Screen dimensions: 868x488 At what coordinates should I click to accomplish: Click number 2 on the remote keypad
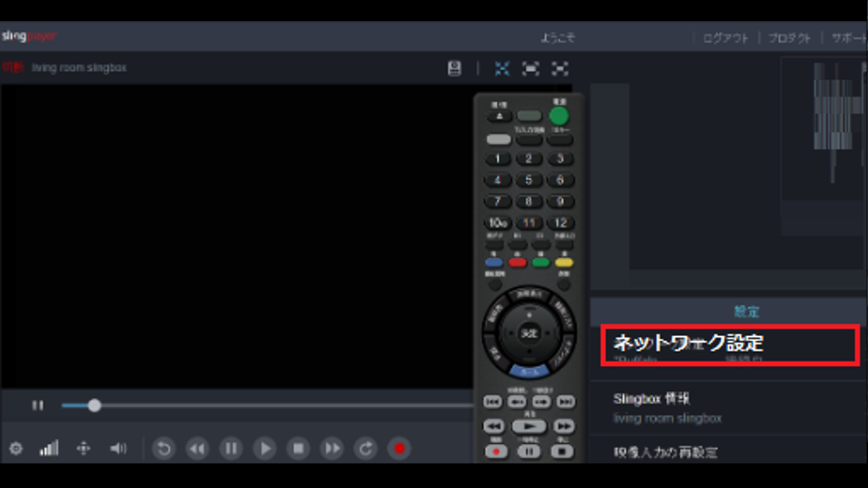(529, 159)
